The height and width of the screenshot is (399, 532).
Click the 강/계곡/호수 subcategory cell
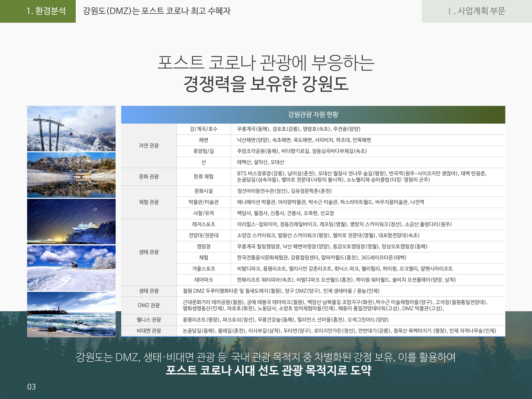[203, 129]
